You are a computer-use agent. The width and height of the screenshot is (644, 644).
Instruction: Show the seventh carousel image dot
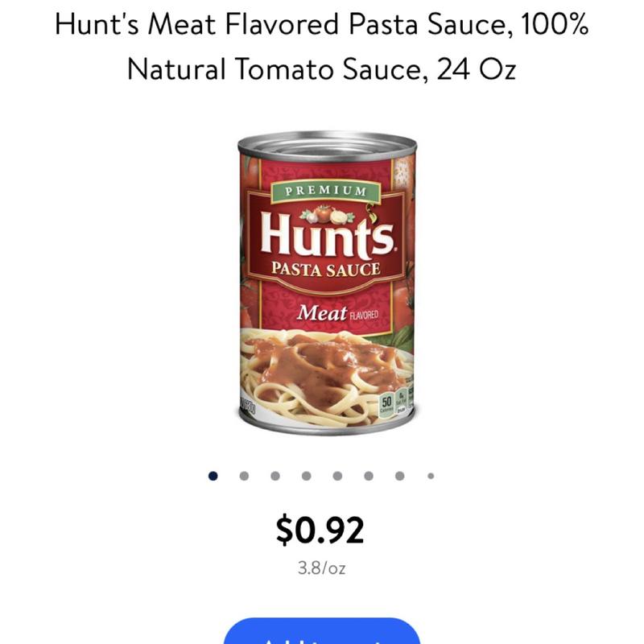tap(399, 476)
